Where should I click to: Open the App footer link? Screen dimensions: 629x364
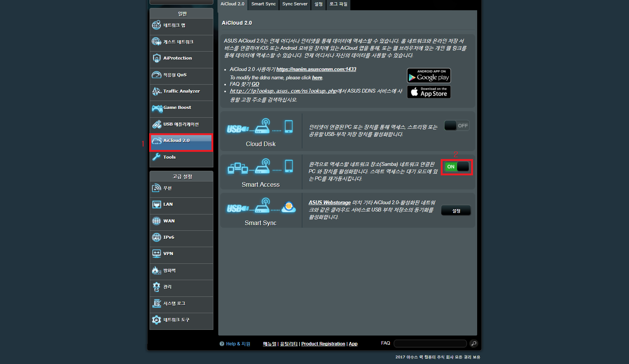click(x=353, y=344)
